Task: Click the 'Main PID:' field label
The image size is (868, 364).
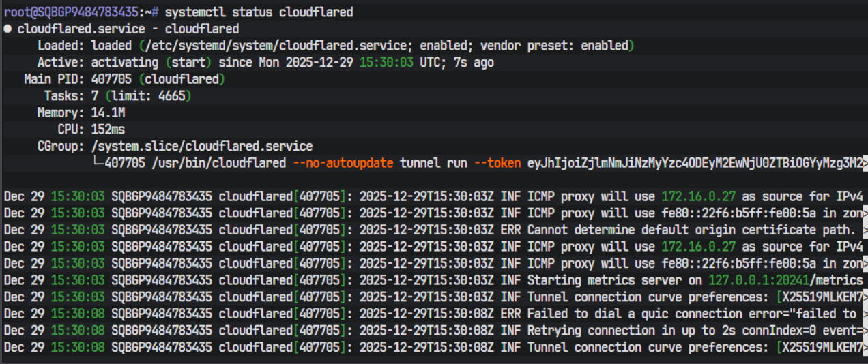Action: (54, 79)
